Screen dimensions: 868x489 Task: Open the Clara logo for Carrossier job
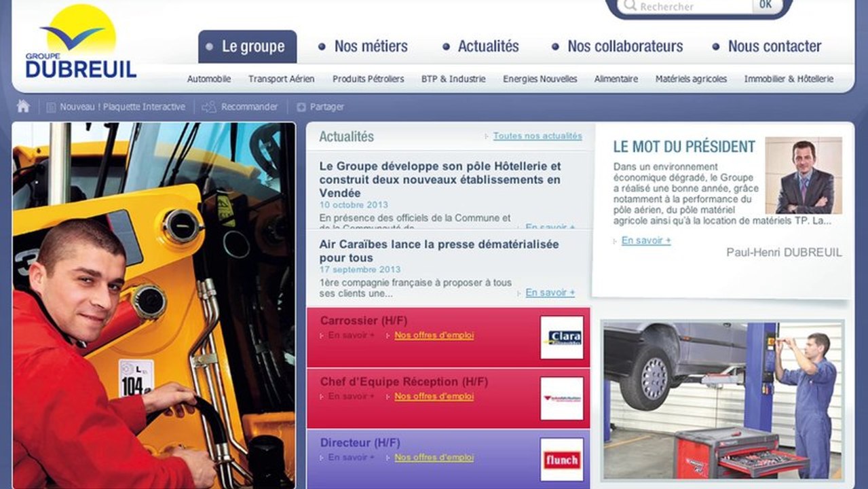562,338
